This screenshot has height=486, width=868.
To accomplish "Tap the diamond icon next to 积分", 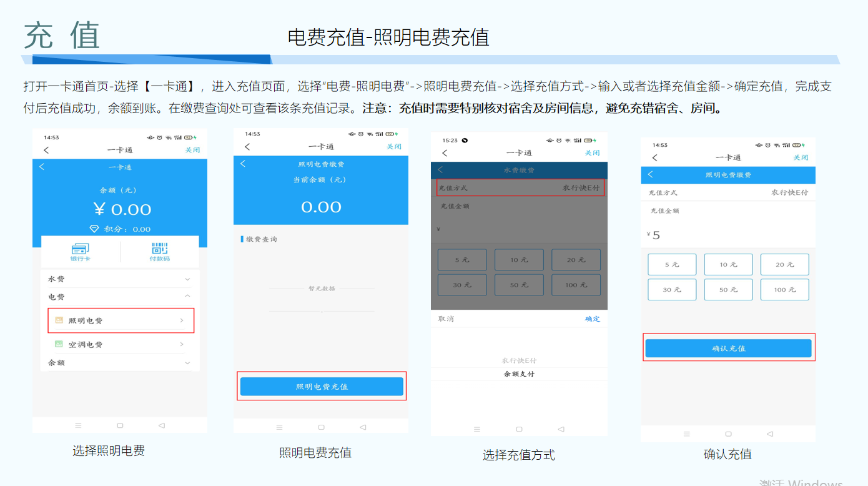I will point(94,229).
